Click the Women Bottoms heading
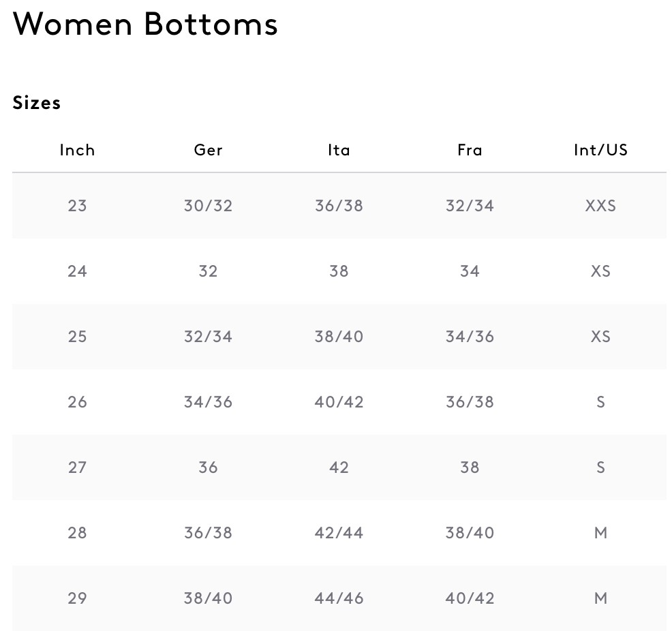Image resolution: width=672 pixels, height=631 pixels. 145,24
